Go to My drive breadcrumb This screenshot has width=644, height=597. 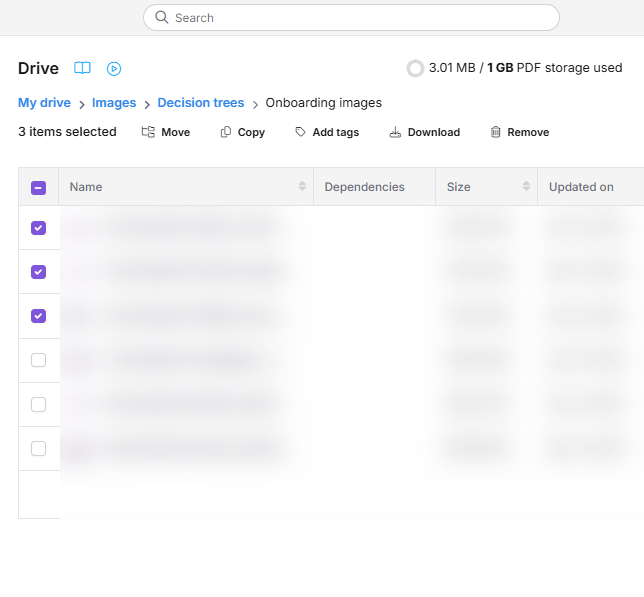point(44,103)
